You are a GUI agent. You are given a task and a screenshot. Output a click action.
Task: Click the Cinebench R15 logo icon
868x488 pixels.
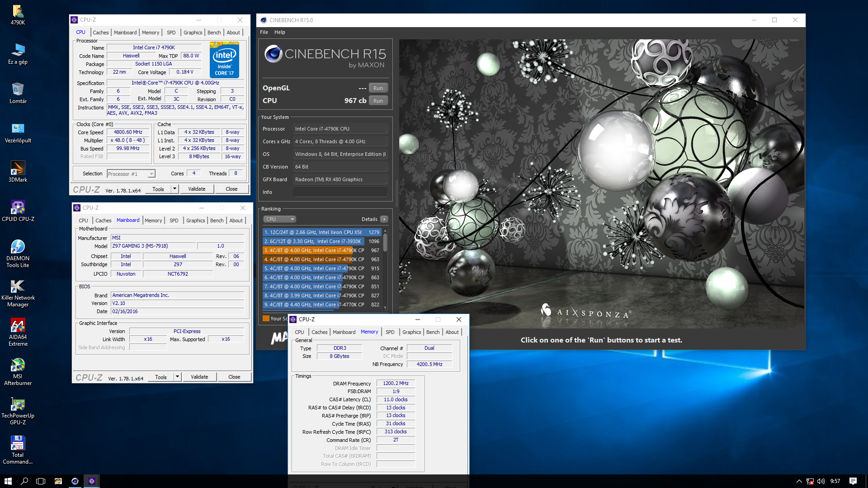[274, 54]
